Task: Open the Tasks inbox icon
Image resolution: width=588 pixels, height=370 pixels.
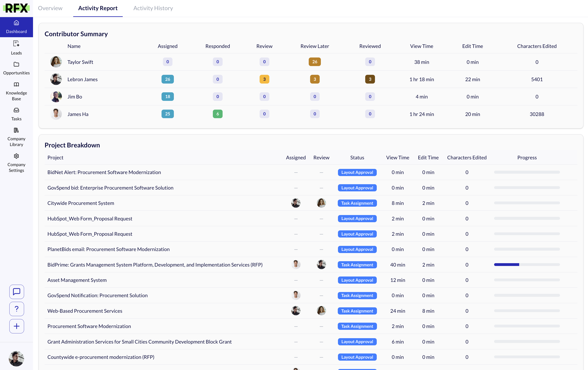Action: point(16,110)
